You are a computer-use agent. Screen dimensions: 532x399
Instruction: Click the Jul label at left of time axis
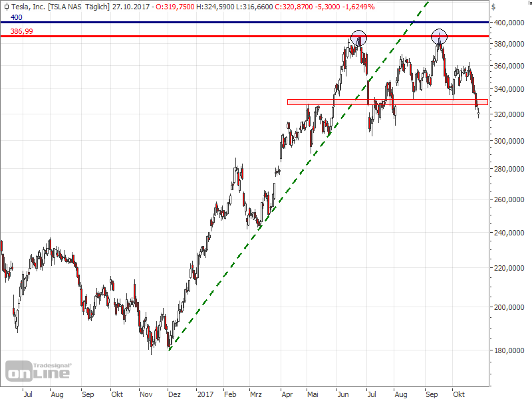pyautogui.click(x=27, y=393)
